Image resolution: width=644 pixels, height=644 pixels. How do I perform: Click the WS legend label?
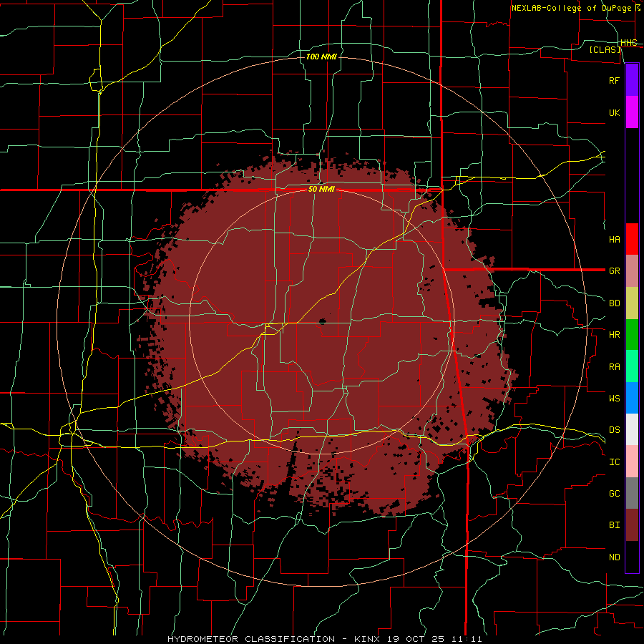[x=614, y=399]
